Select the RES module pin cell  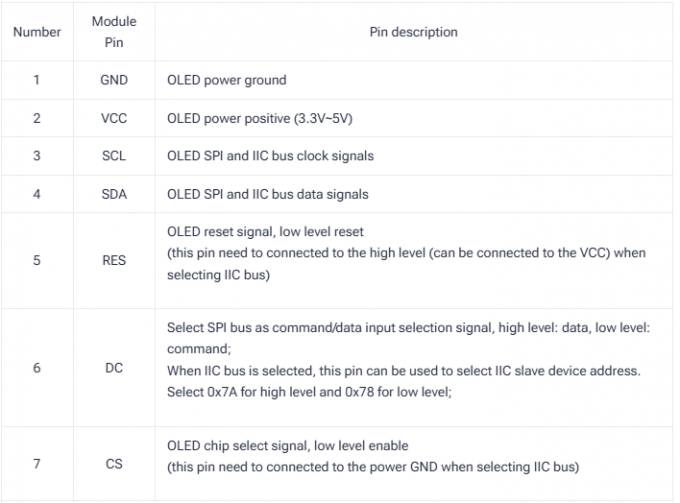tap(114, 260)
